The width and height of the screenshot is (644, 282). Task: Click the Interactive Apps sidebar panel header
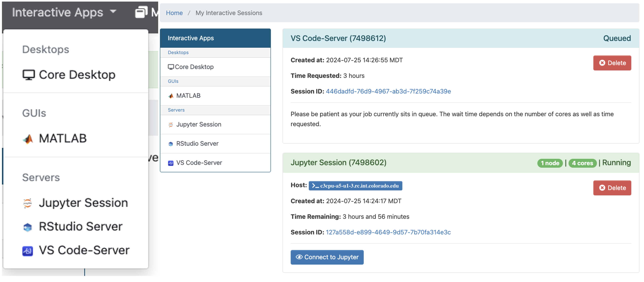click(x=215, y=38)
